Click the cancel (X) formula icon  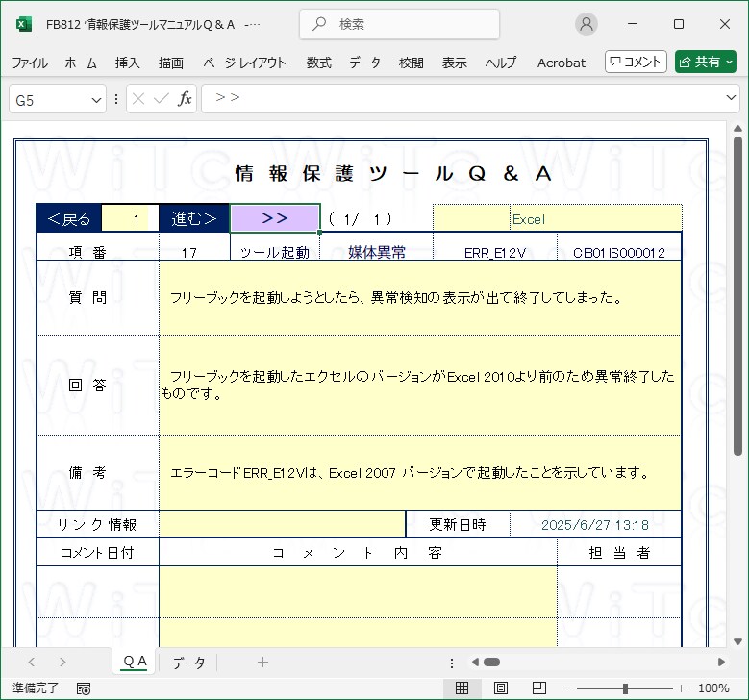pyautogui.click(x=138, y=99)
